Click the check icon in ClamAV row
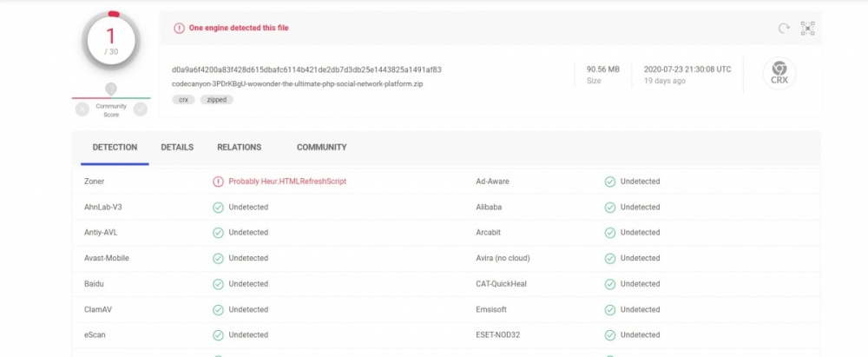This screenshot has width=868, height=357. [218, 309]
